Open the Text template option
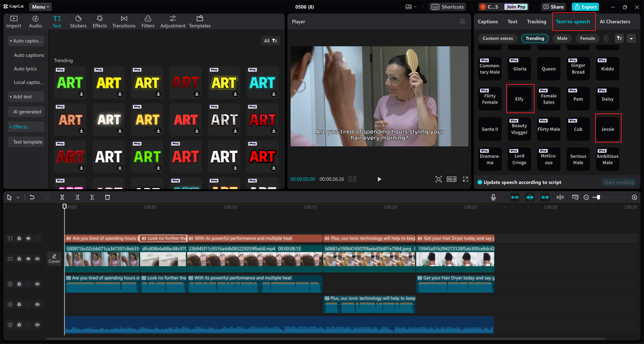This screenshot has height=344, width=644. pos(26,142)
